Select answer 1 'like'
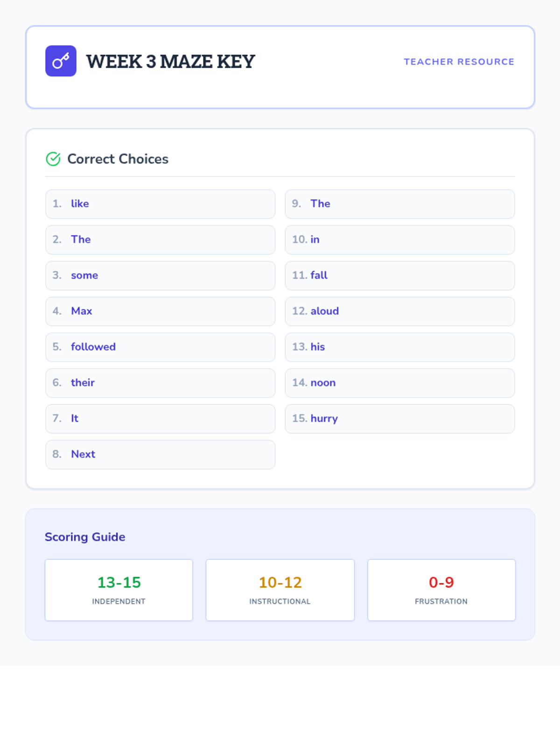The width and height of the screenshot is (560, 747). [160, 204]
